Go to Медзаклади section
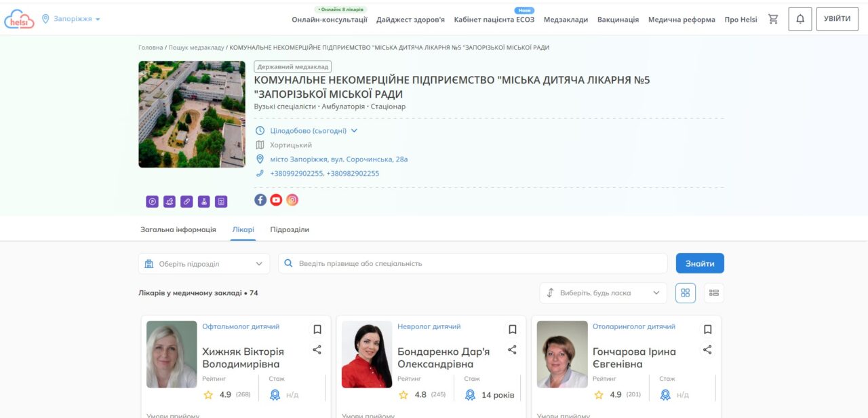Screen dimensions: 868x418 tap(566, 20)
